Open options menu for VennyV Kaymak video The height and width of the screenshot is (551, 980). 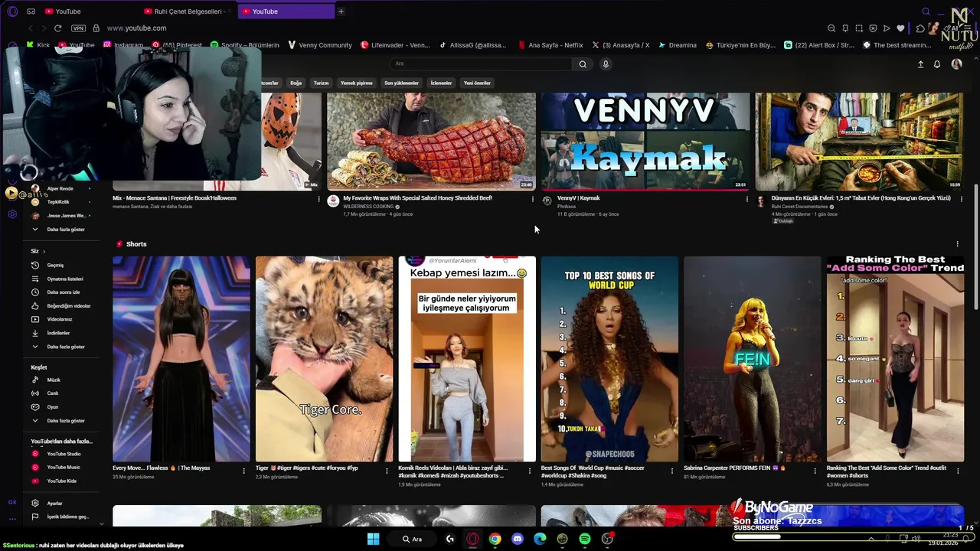click(x=747, y=199)
